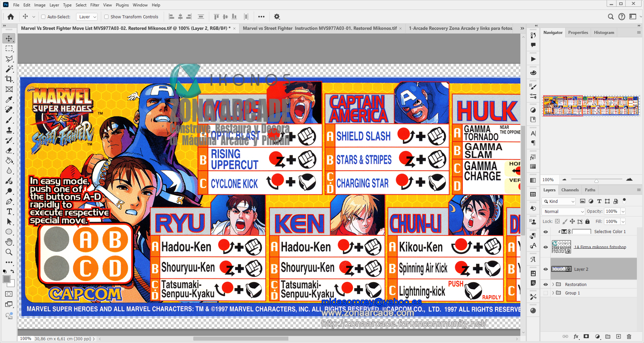Select the Zoom tool in the toolbar
Viewport: 644px width, 343px height.
pyautogui.click(x=9, y=252)
